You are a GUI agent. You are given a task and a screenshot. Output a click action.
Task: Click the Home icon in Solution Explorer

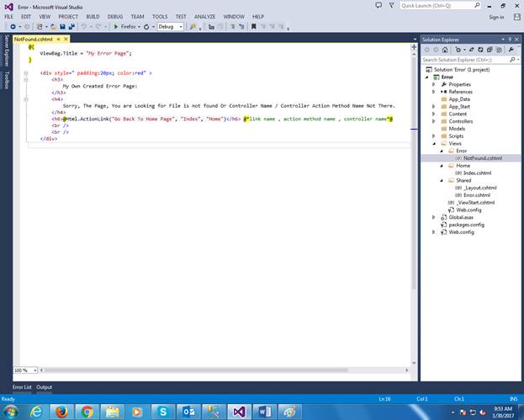pyautogui.click(x=444, y=49)
